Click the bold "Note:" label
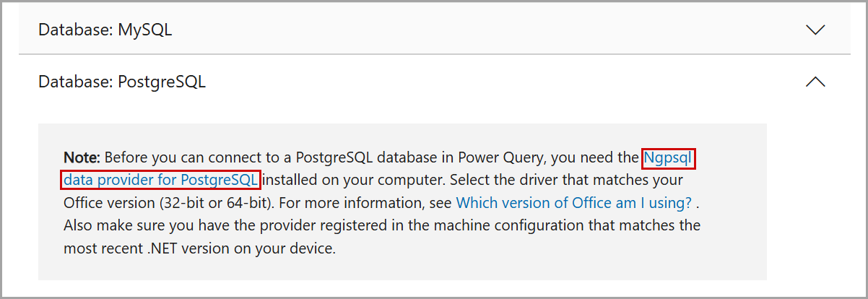Screen dimensions: 868x299 coord(83,157)
